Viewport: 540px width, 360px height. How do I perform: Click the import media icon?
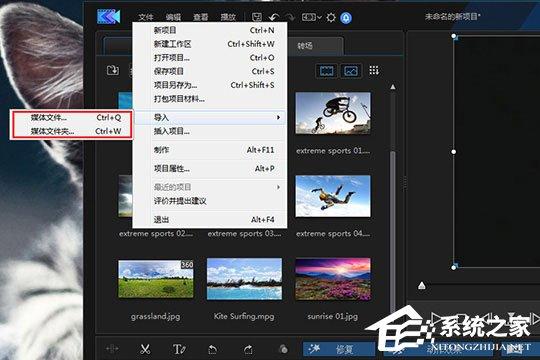[113, 70]
